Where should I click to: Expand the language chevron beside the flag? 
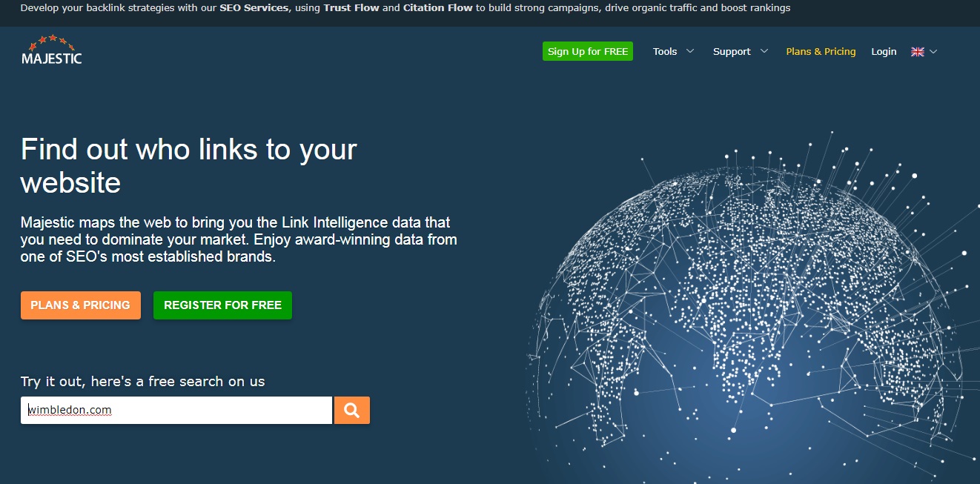tap(933, 52)
